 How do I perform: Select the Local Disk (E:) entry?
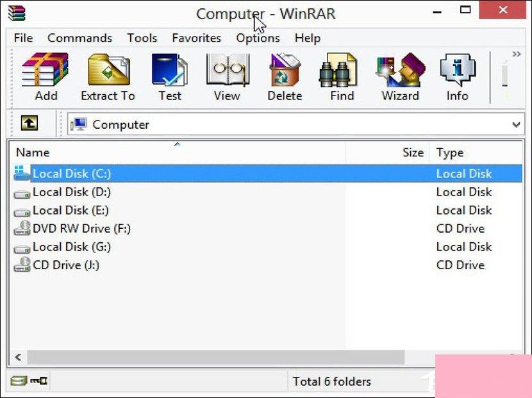[71, 210]
